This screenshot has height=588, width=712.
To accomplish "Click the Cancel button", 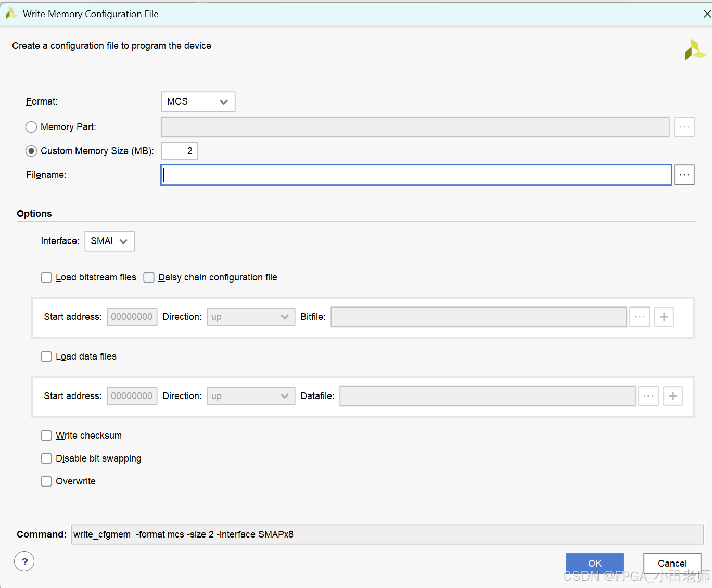I will point(672,563).
